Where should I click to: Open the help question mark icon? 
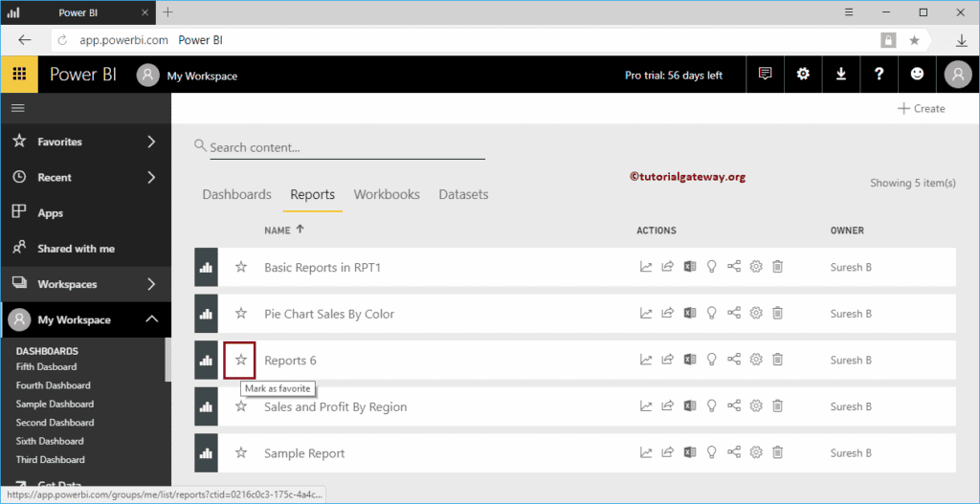click(880, 75)
